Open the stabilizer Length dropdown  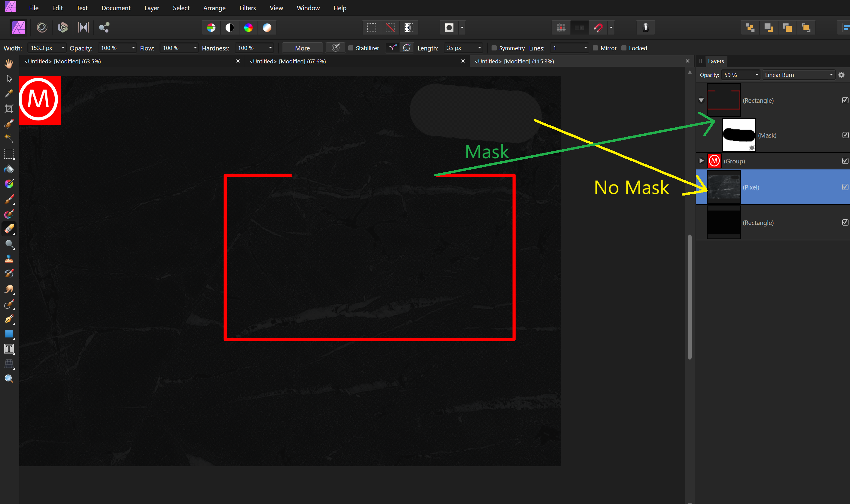[479, 48]
